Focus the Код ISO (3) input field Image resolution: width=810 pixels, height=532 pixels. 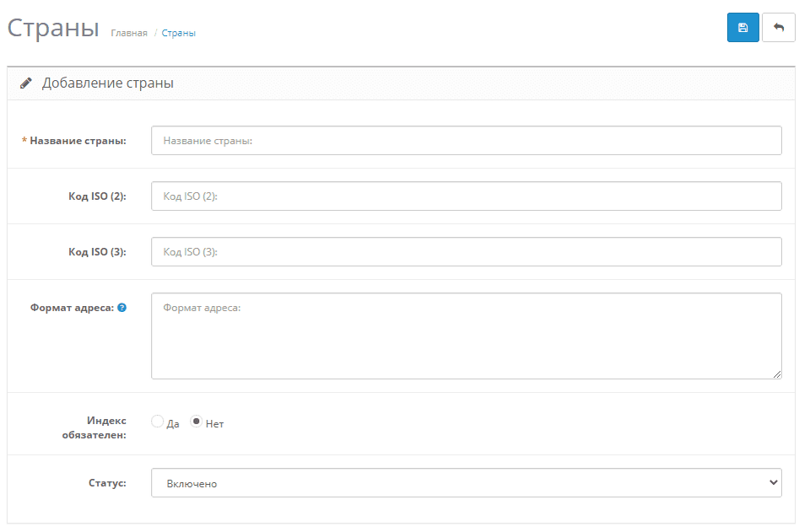coord(466,252)
